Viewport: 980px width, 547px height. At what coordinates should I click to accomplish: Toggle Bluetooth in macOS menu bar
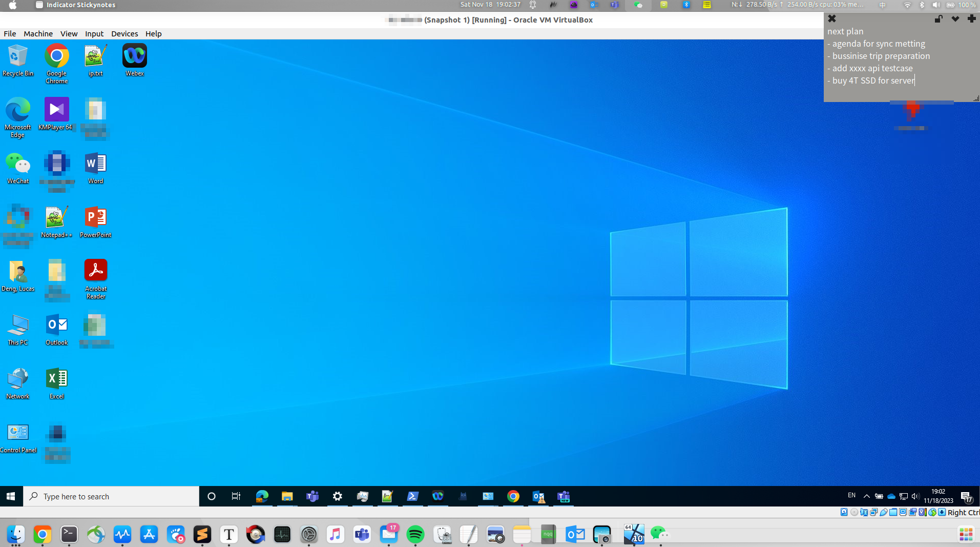(x=922, y=5)
